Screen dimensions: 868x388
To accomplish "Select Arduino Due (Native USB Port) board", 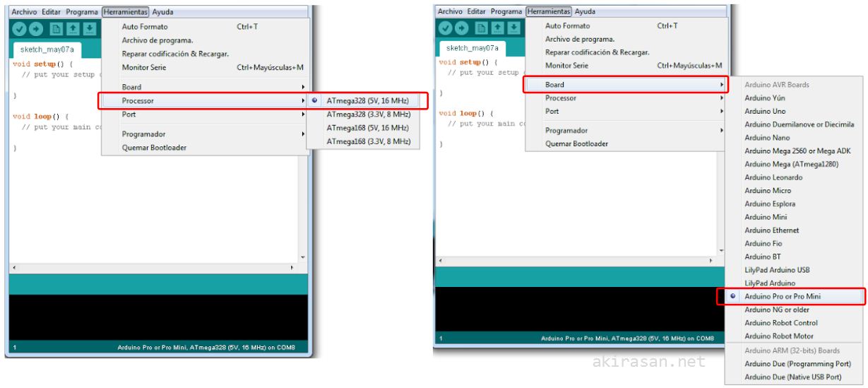I will (x=794, y=377).
